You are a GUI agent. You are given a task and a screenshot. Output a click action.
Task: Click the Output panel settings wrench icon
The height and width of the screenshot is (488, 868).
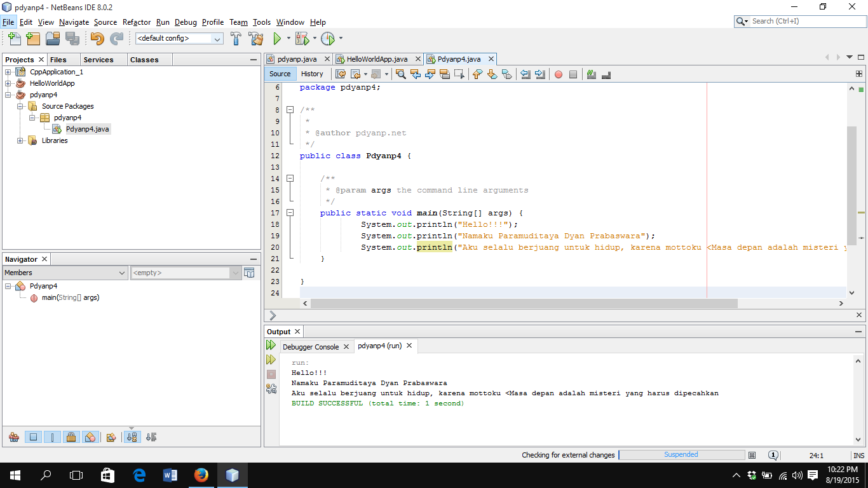[x=271, y=388]
